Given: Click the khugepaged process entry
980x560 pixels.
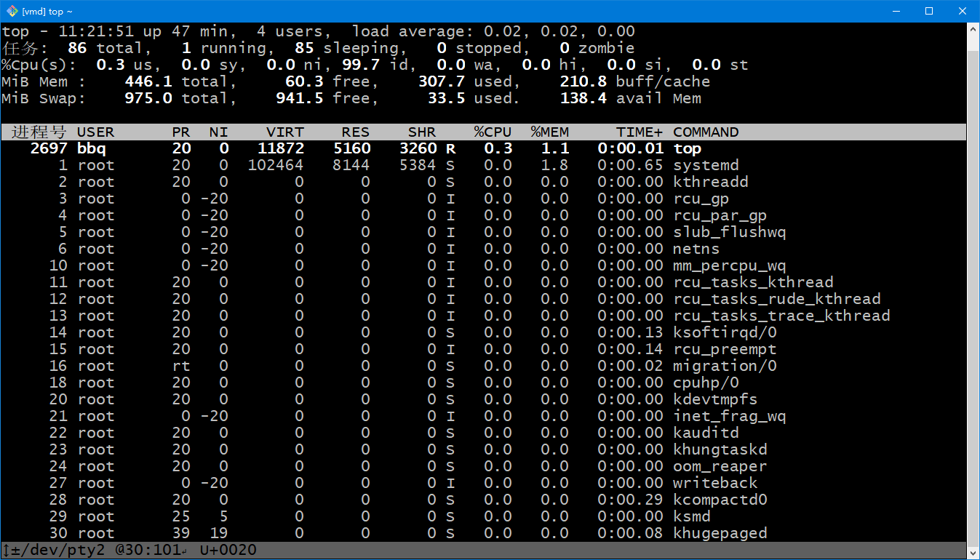Looking at the screenshot, I should [x=720, y=534].
